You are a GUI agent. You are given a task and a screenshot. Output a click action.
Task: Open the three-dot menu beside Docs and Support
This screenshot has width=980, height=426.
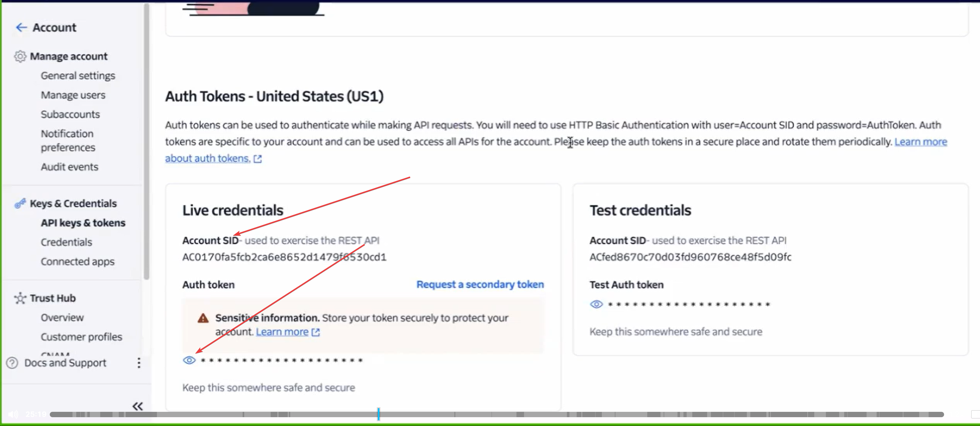pos(139,363)
